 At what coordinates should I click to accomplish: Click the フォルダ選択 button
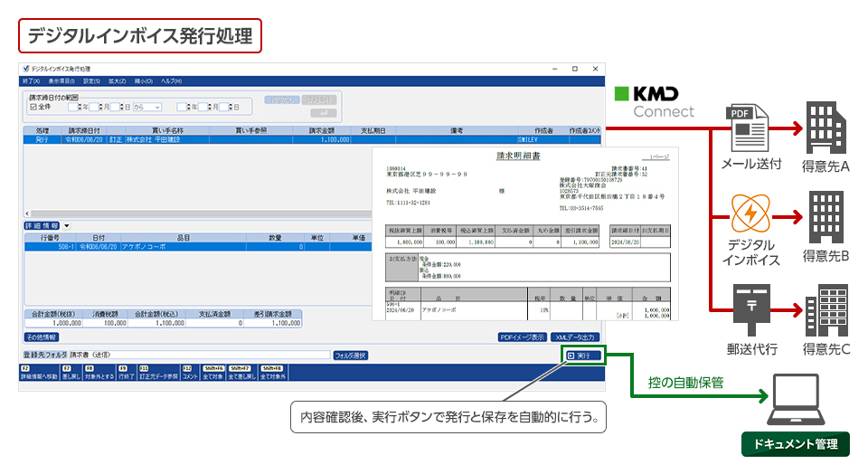tap(350, 355)
